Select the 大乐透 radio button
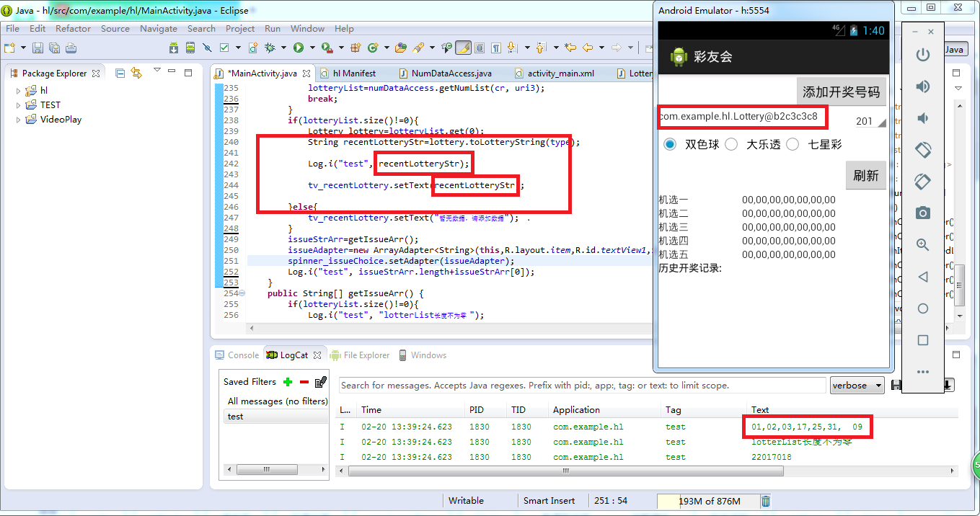The width and height of the screenshot is (980, 516). (x=731, y=144)
